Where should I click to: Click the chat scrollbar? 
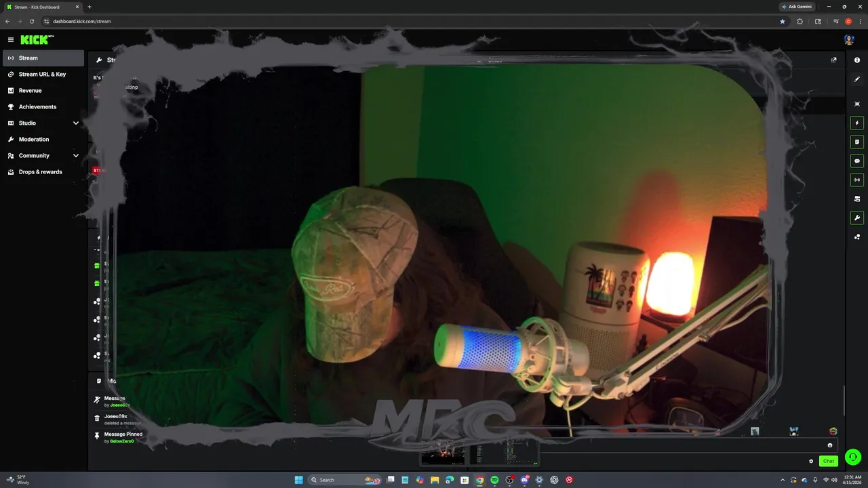pyautogui.click(x=844, y=400)
